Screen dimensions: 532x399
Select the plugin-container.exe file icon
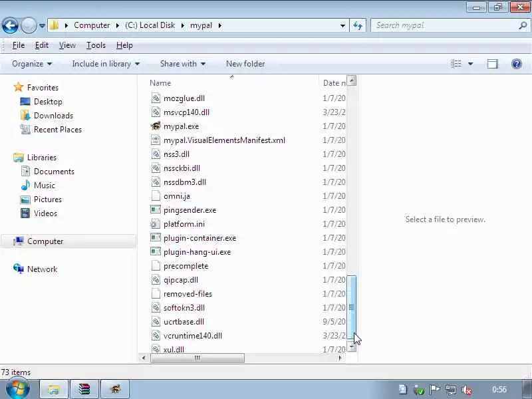(156, 237)
